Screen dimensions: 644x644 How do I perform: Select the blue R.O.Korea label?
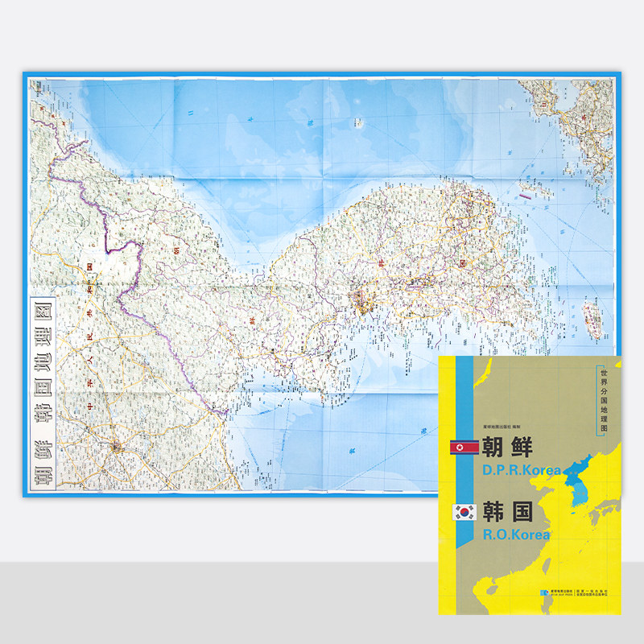point(516,535)
